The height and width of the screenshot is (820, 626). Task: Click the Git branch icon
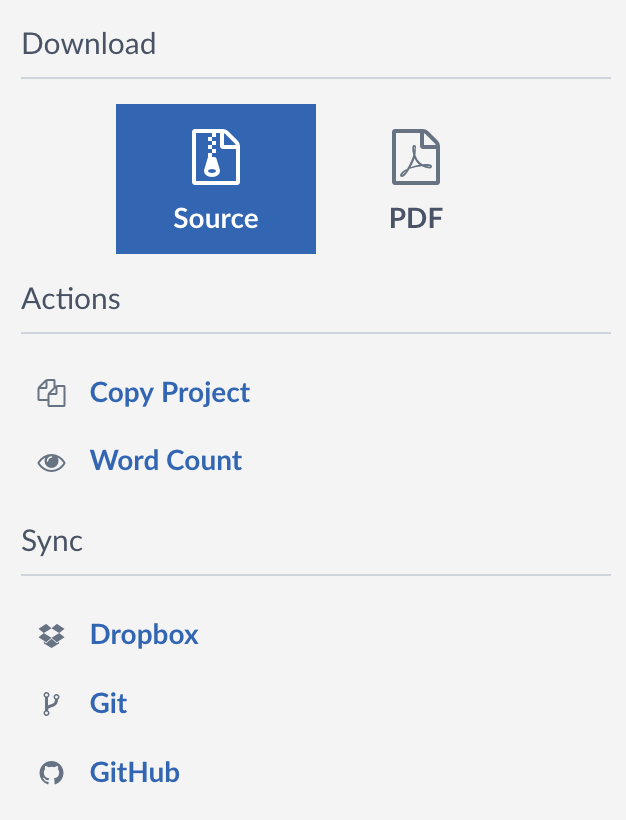click(51, 704)
